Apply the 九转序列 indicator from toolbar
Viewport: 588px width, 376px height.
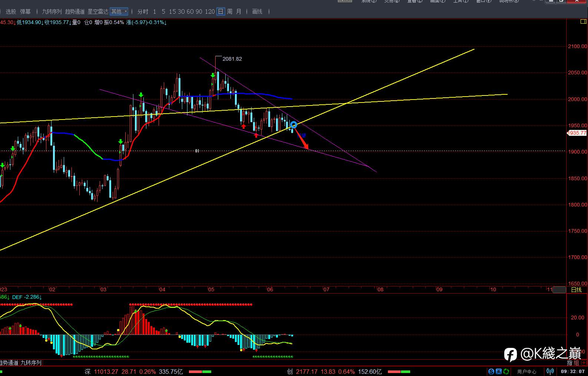click(x=52, y=12)
